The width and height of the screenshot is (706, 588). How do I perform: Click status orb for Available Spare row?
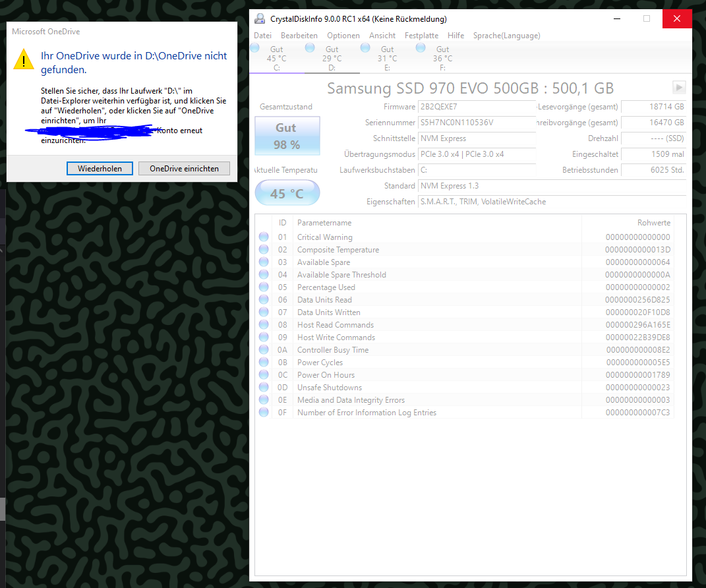pyautogui.click(x=264, y=262)
